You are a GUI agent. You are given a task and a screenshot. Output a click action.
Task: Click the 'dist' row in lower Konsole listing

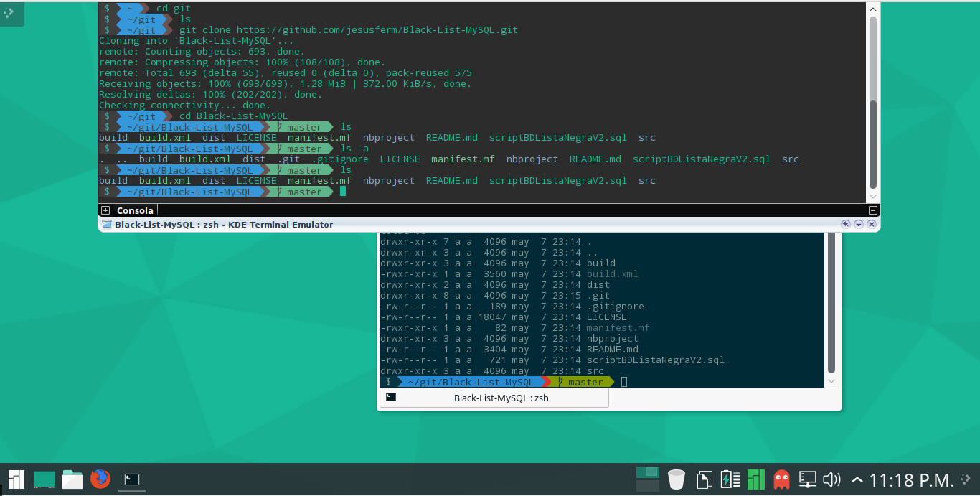[495, 285]
